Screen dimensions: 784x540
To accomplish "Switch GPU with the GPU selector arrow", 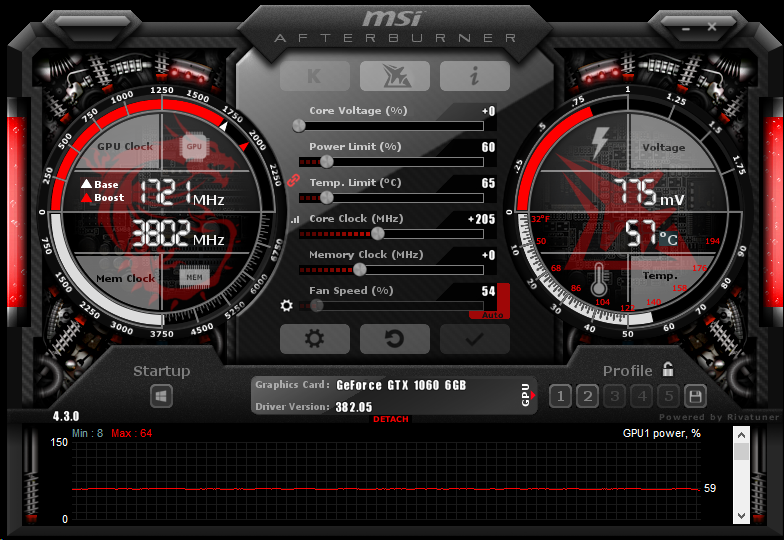I will click(x=528, y=395).
